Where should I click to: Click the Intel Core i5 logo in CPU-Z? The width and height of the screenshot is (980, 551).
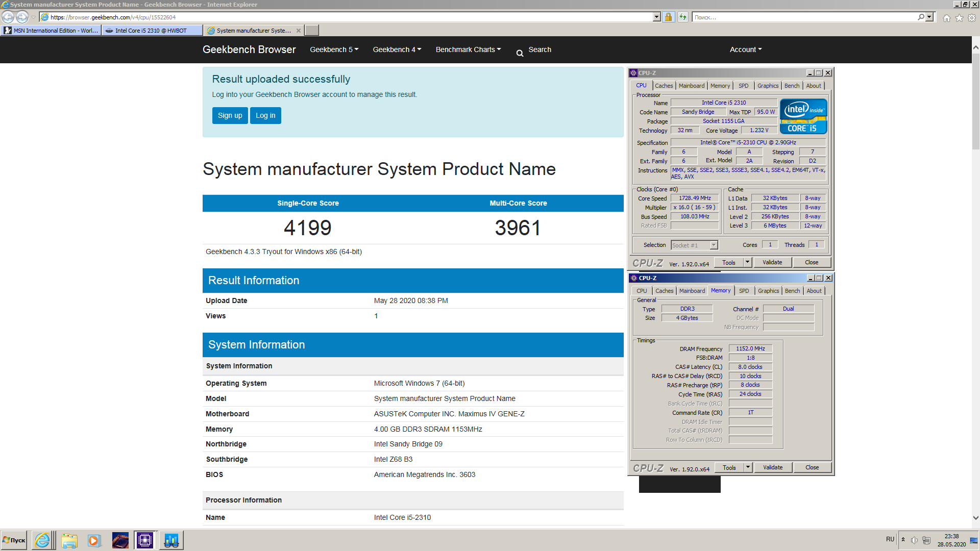(x=803, y=117)
